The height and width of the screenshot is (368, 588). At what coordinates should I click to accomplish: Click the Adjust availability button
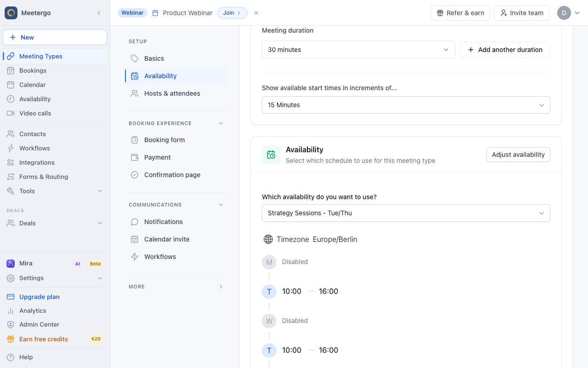tap(518, 155)
